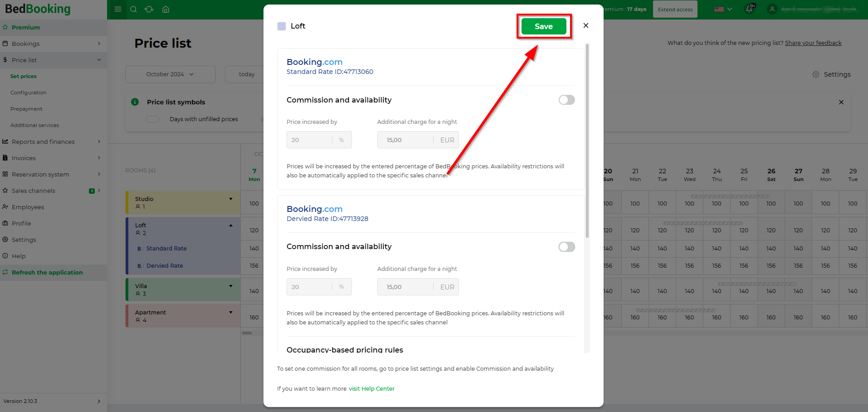Screen dimensions: 868x412
Task: Click Reports chart icon in sidebar
Action: click(x=5, y=142)
